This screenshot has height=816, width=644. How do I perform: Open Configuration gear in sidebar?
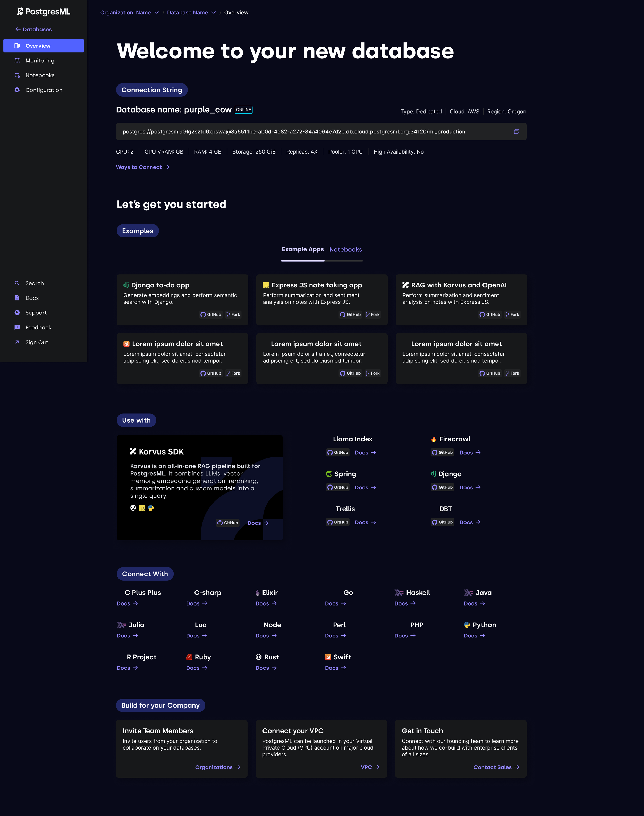(17, 90)
